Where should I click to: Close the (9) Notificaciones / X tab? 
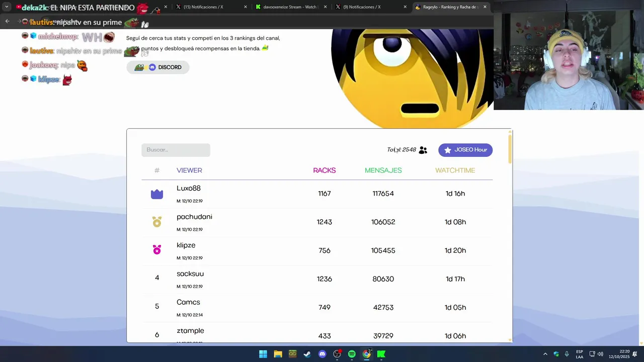tap(405, 7)
